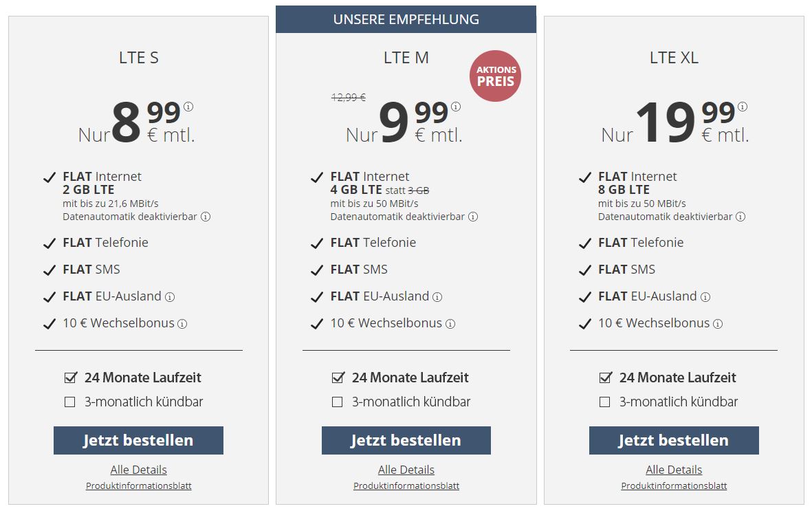This screenshot has height=513, width=812.
Task: Select 3-monatlich kündbar for LTE M
Action: [x=337, y=402]
